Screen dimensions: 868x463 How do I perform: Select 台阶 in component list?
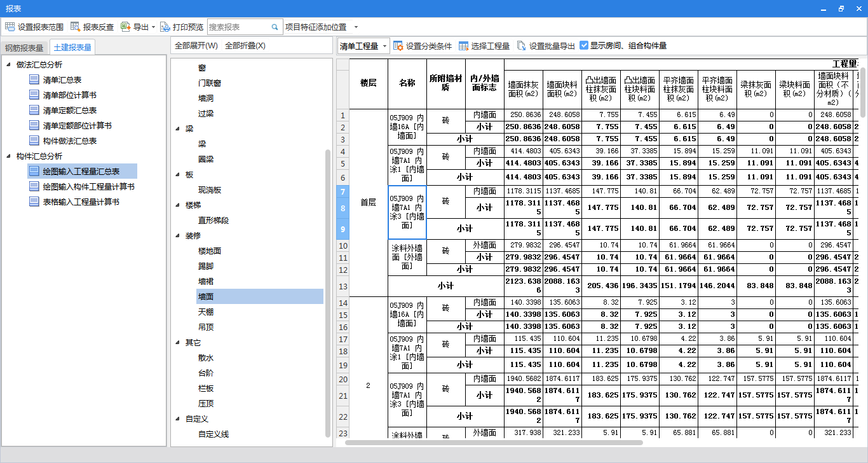click(x=206, y=373)
